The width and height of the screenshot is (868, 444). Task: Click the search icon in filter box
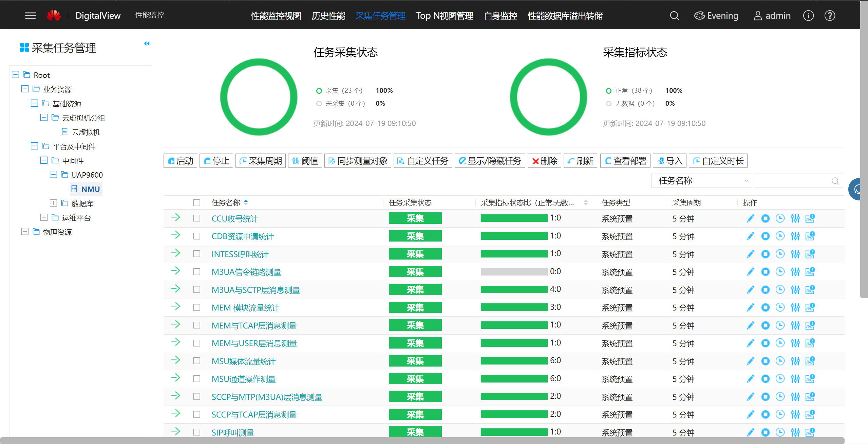(x=835, y=181)
